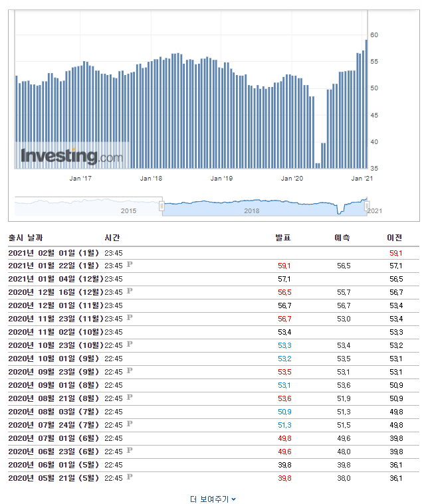424x504 pixels.
Task: Click the highlighted navigator range area
Action: click(x=265, y=207)
